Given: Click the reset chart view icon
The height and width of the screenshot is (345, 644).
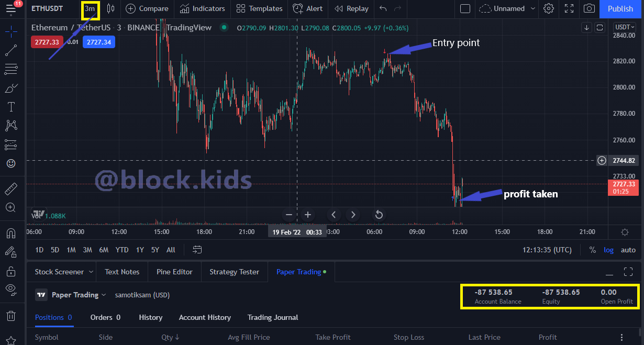Looking at the screenshot, I should (379, 215).
